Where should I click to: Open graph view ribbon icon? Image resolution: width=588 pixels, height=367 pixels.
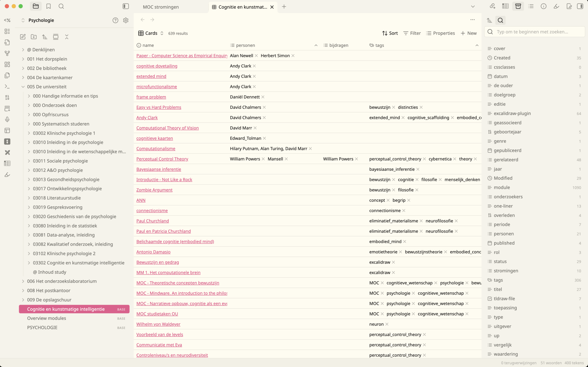click(x=7, y=53)
